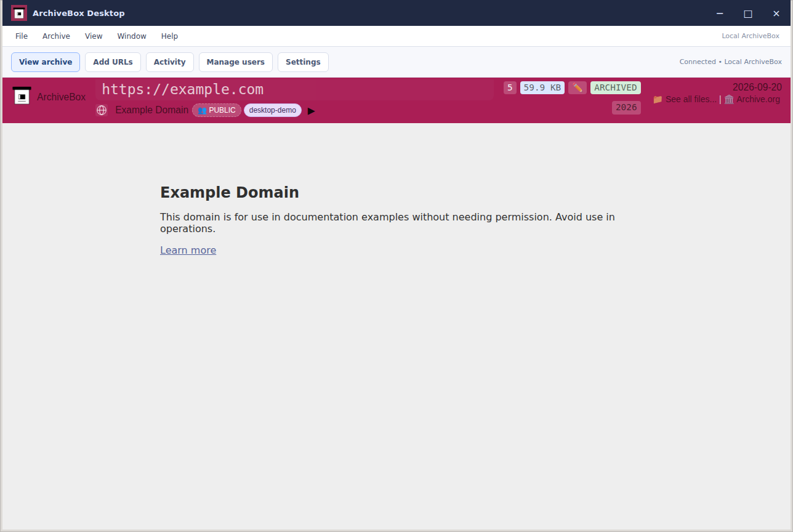The image size is (793, 532).
Task: Click the globe favicon beside Example Domain
Action: pyautogui.click(x=102, y=110)
